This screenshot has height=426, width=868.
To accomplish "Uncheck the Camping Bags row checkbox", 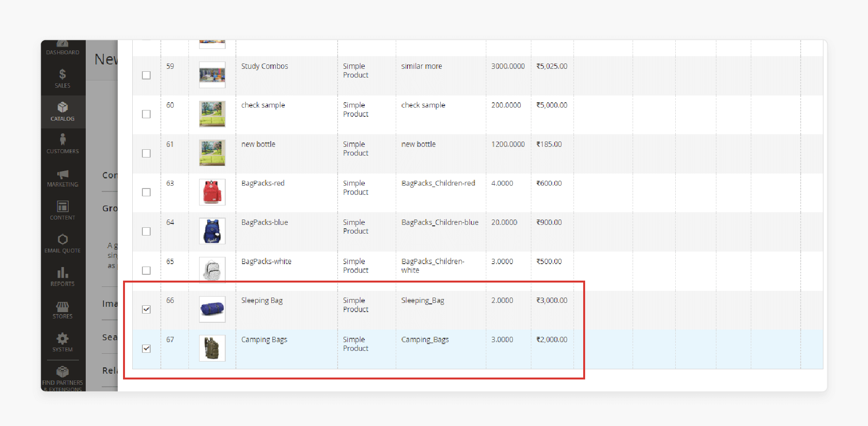I will coord(146,348).
